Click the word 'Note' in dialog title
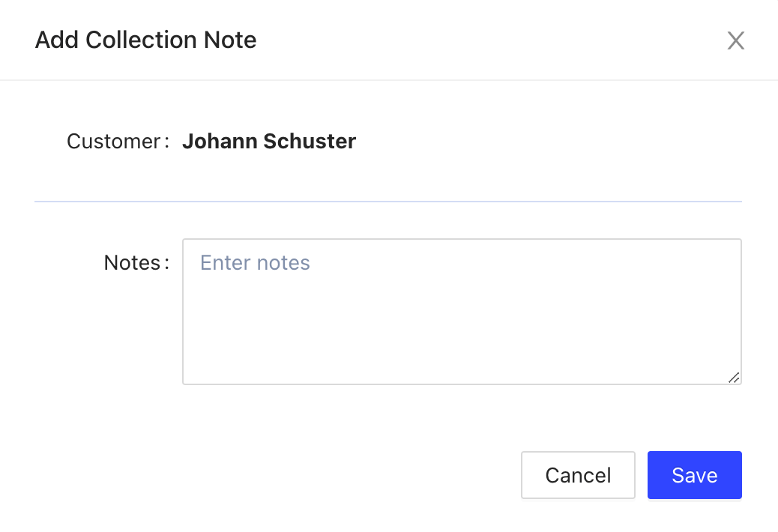 click(x=232, y=40)
